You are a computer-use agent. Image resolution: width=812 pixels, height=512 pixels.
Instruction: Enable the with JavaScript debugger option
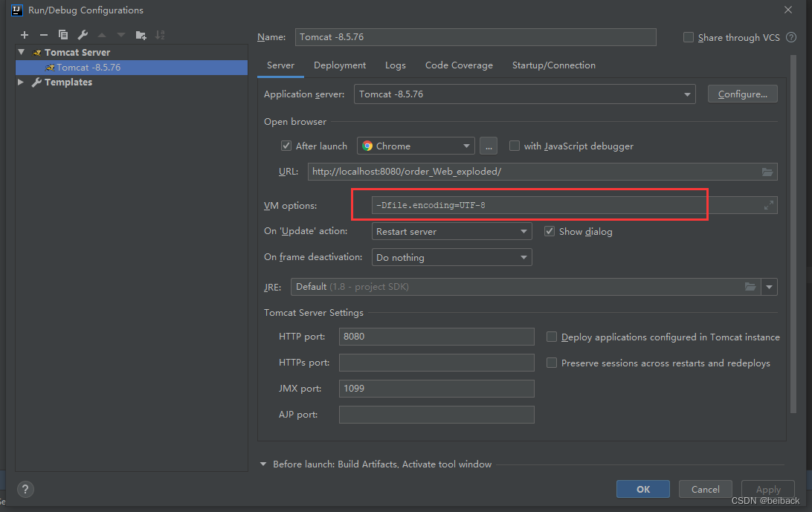[515, 146]
